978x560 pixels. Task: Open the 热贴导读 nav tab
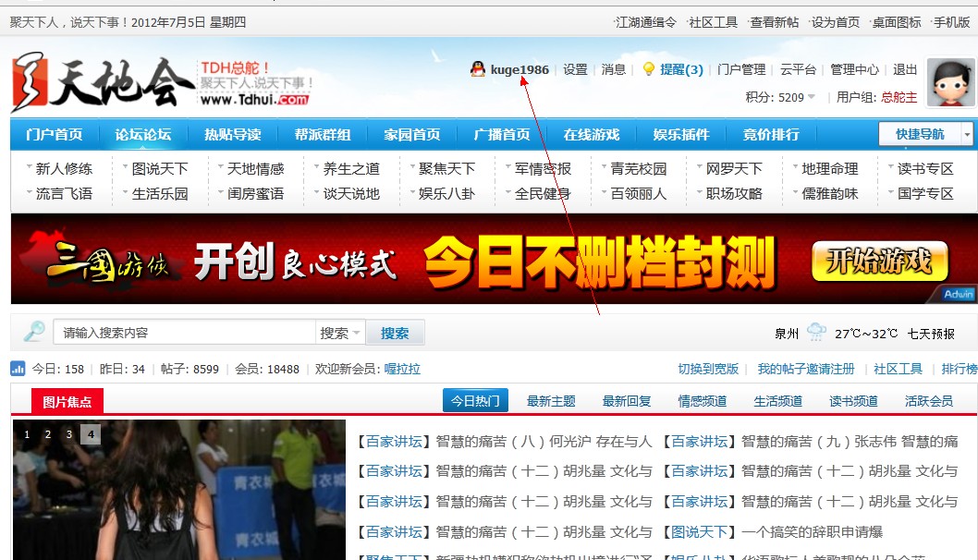[x=233, y=134]
